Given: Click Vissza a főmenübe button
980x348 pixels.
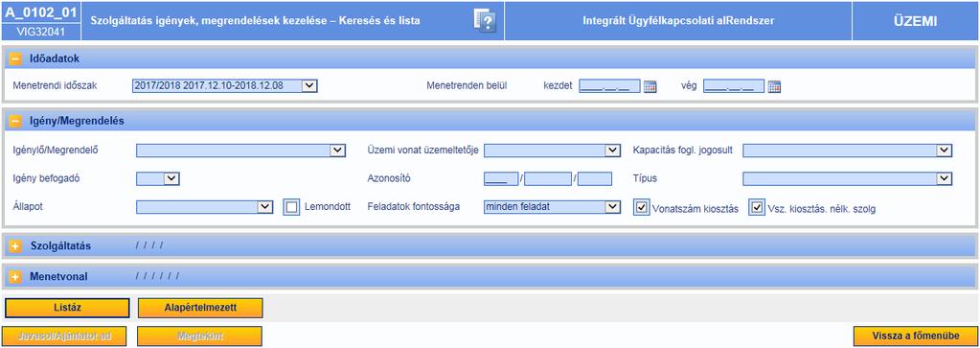Looking at the screenshot, I should [x=915, y=336].
